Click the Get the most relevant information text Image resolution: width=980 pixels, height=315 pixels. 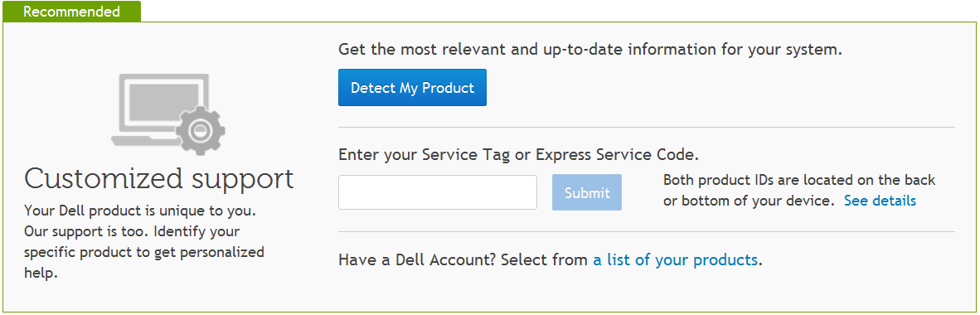[590, 50]
